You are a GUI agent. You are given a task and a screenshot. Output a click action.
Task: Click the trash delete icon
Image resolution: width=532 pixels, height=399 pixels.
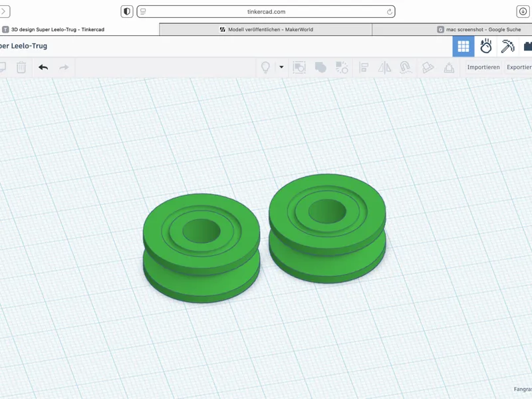[x=21, y=67]
